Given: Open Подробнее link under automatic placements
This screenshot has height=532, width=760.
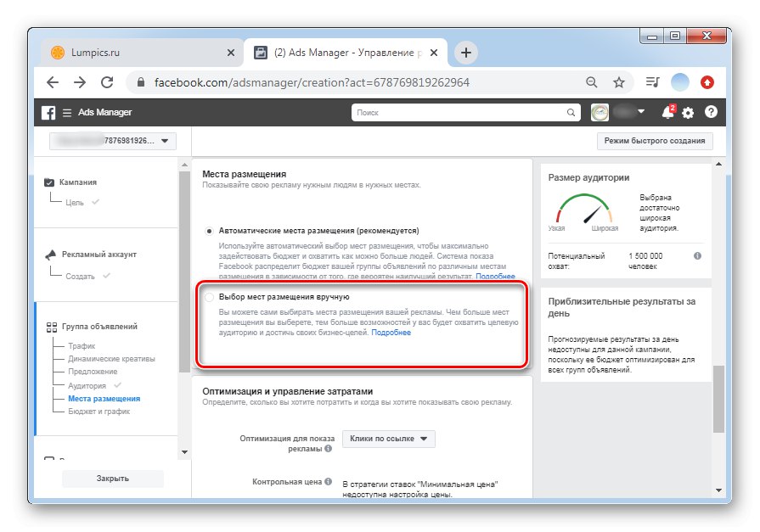Looking at the screenshot, I should pos(495,276).
